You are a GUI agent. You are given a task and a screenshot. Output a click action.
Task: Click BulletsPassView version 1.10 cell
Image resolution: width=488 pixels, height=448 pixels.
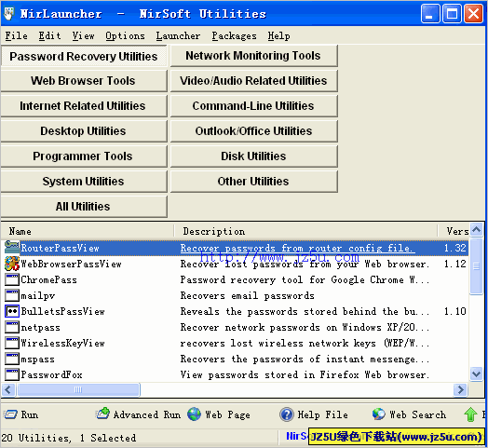pyautogui.click(x=455, y=311)
